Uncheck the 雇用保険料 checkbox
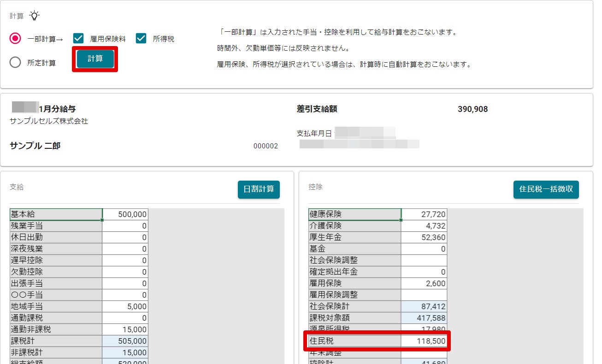 pyautogui.click(x=78, y=39)
